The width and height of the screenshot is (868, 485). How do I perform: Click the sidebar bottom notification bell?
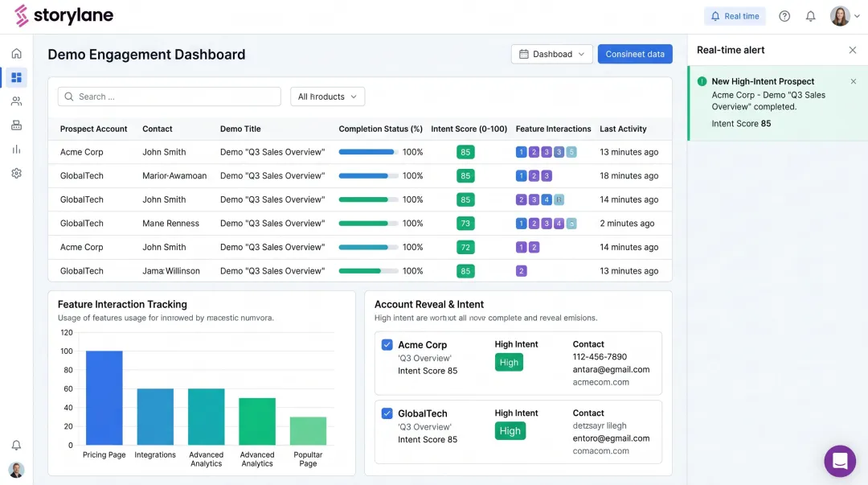17,445
